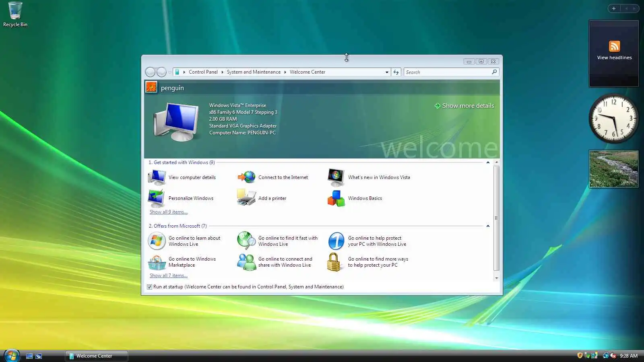Collapse the Offers from Microsoft section
This screenshot has height=362, width=644.
(x=488, y=226)
